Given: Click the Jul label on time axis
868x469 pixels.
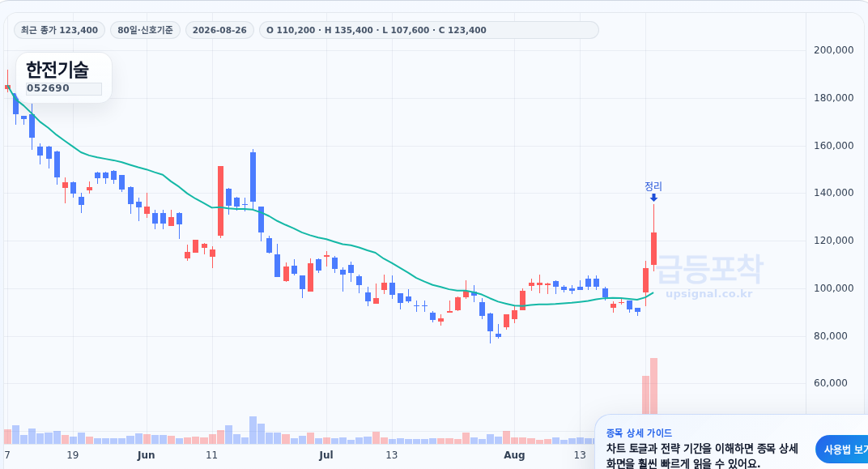Looking at the screenshot, I should [326, 455].
